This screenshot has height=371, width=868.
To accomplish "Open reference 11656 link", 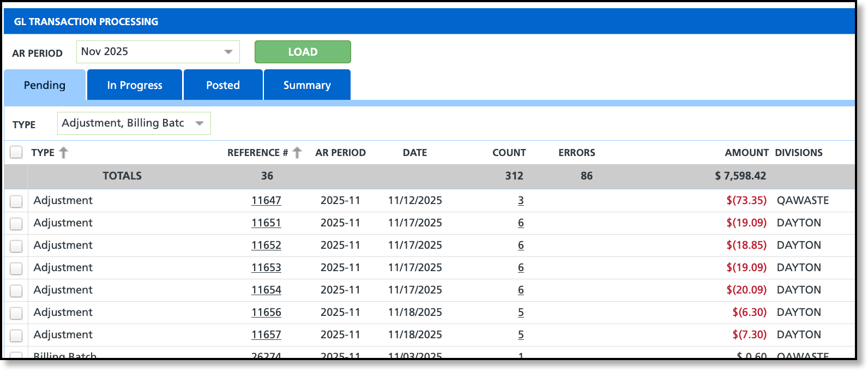I will pos(266,312).
